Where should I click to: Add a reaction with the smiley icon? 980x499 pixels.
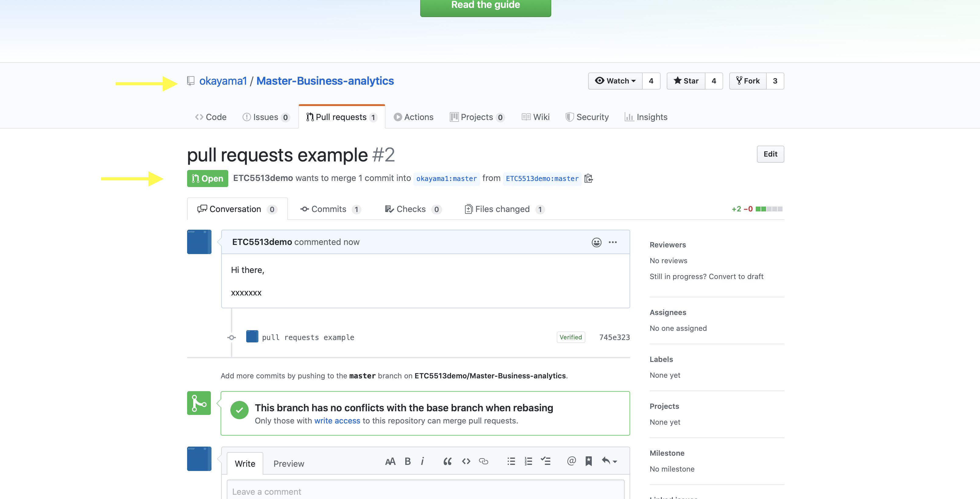596,242
